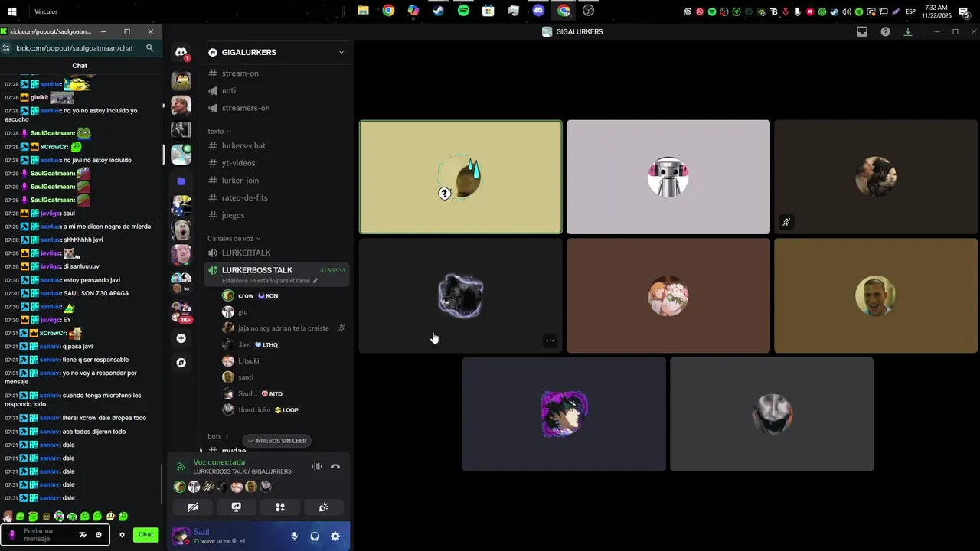Open the Activities launcher icon
Image resolution: width=980 pixels, height=551 pixels.
click(280, 507)
